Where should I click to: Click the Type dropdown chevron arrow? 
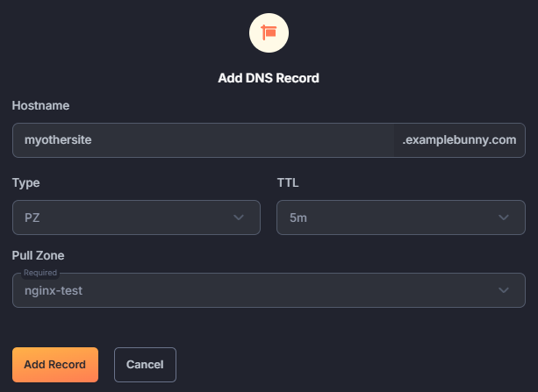(x=239, y=217)
